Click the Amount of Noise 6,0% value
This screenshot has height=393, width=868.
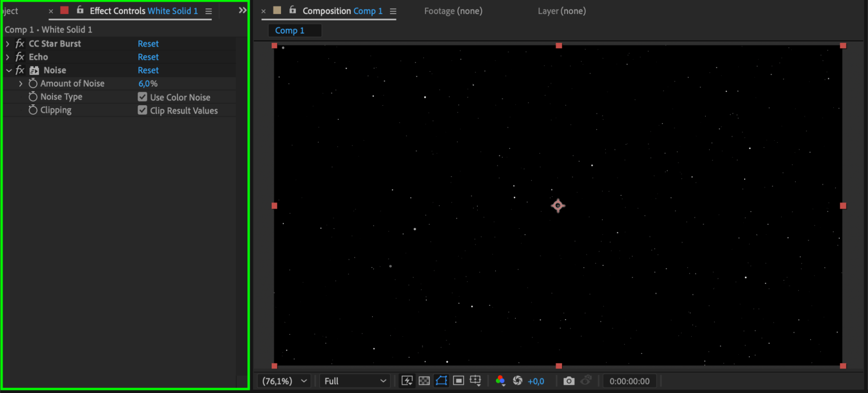tap(148, 83)
